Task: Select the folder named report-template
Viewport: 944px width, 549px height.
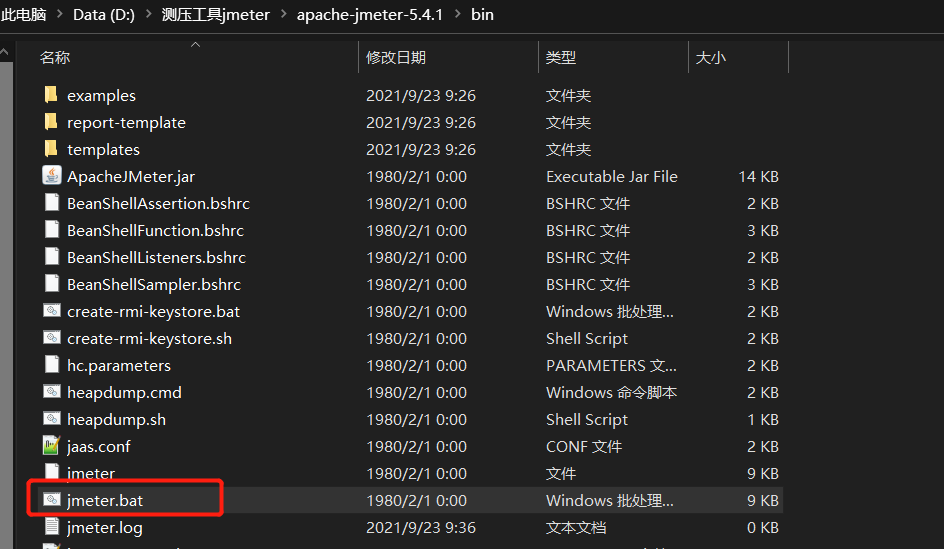Action: [x=126, y=123]
